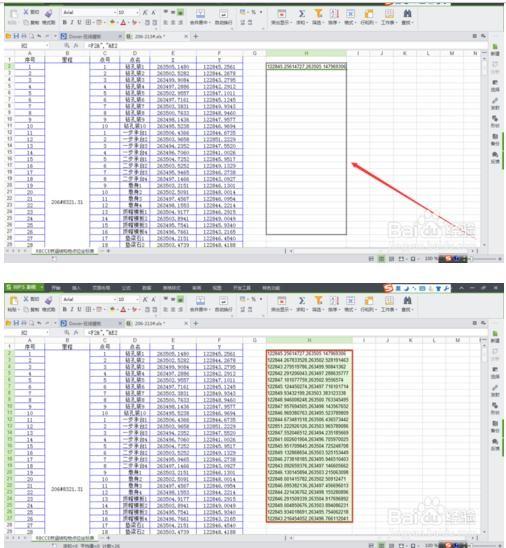Click fill color bucket in bottom screenshot

click(x=112, y=310)
